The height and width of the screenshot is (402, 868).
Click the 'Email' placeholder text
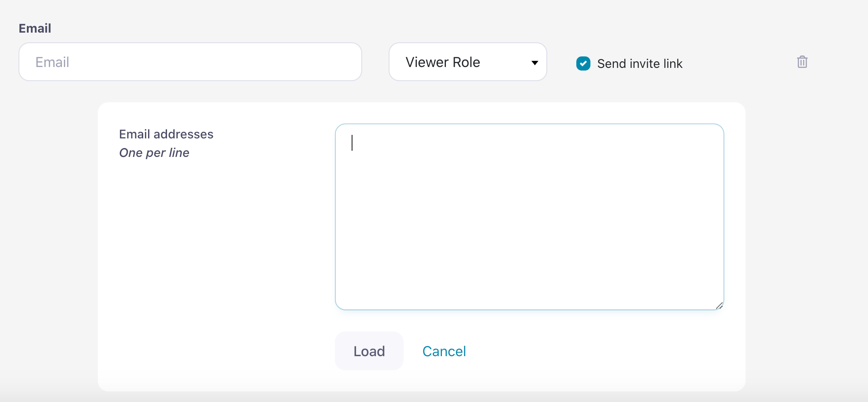pyautogui.click(x=52, y=62)
